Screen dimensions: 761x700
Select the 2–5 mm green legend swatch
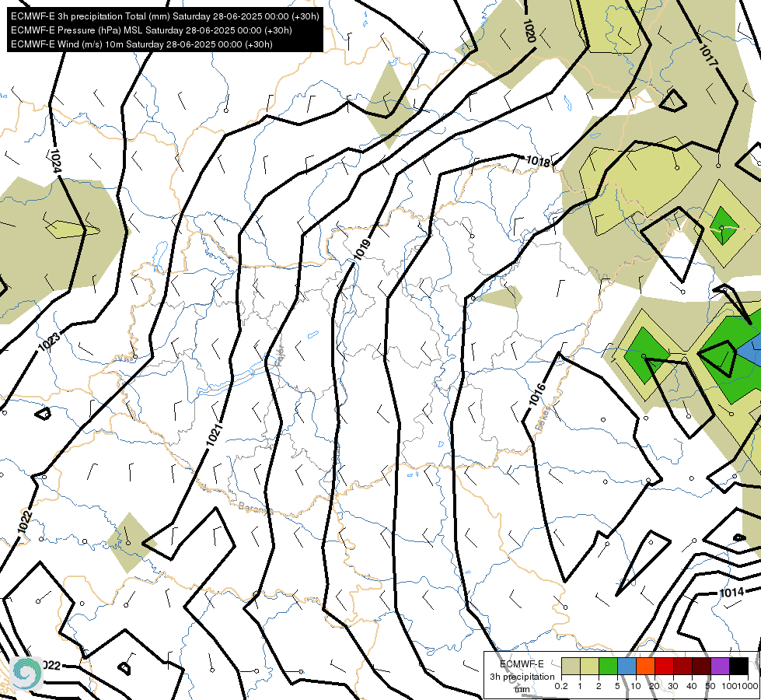(x=608, y=667)
